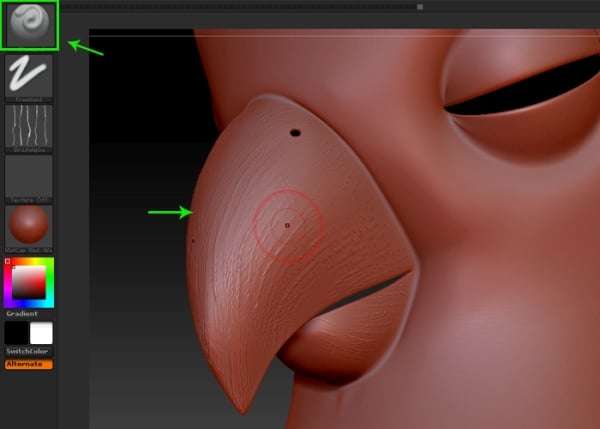The image size is (600, 429).
Task: Toggle the orange Alternate button
Action: coord(29,364)
